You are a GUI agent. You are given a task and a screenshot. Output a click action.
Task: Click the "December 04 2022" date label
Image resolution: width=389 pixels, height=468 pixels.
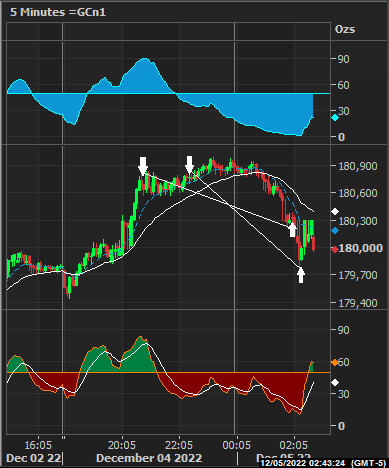(x=149, y=458)
